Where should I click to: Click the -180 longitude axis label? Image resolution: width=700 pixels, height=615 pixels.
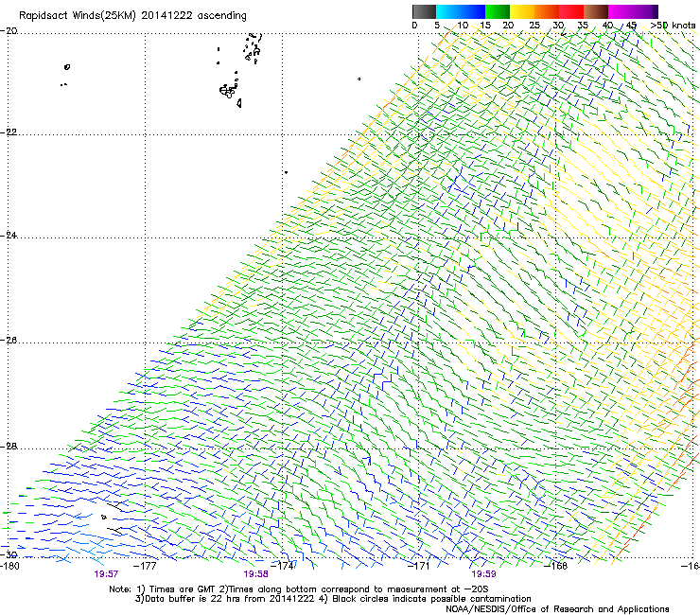9,566
